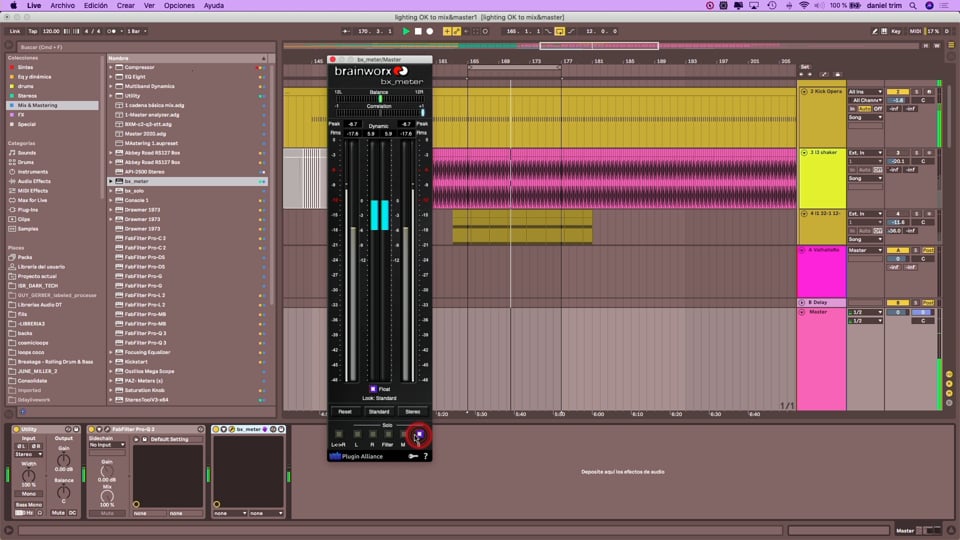Open FabFilter Pro-Q 3 plugin window wrench
Screen dimensions: 960x540
107,429
